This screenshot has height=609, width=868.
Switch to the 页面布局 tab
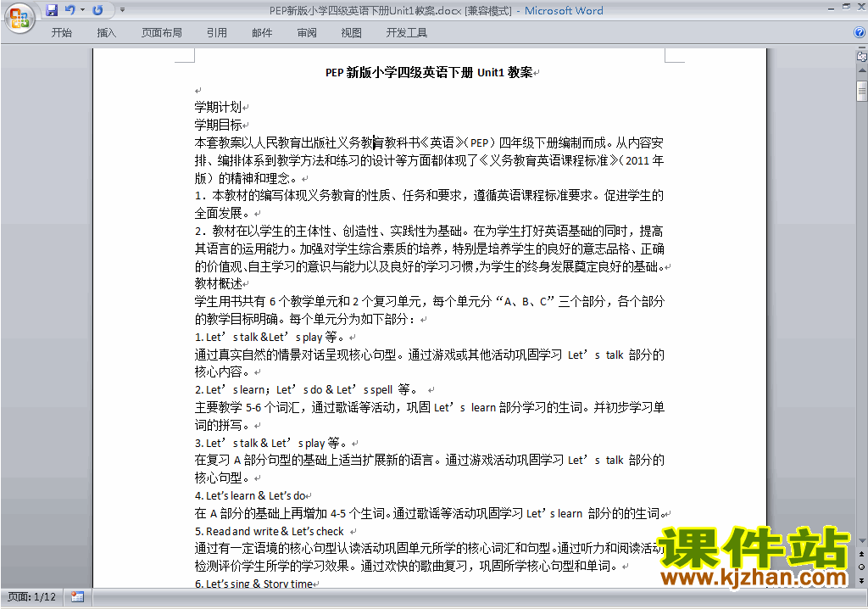click(162, 33)
